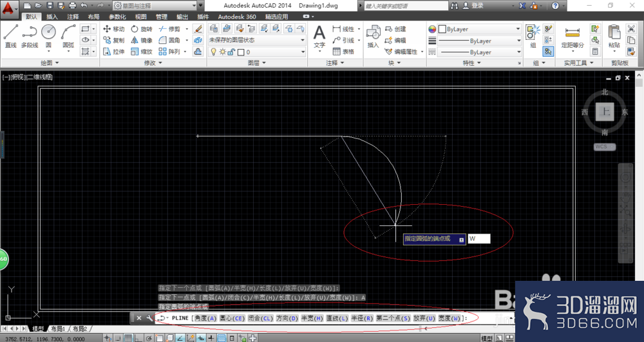Click the Mirror (镜像) tool
The width and height of the screenshot is (644, 342).
(x=141, y=40)
